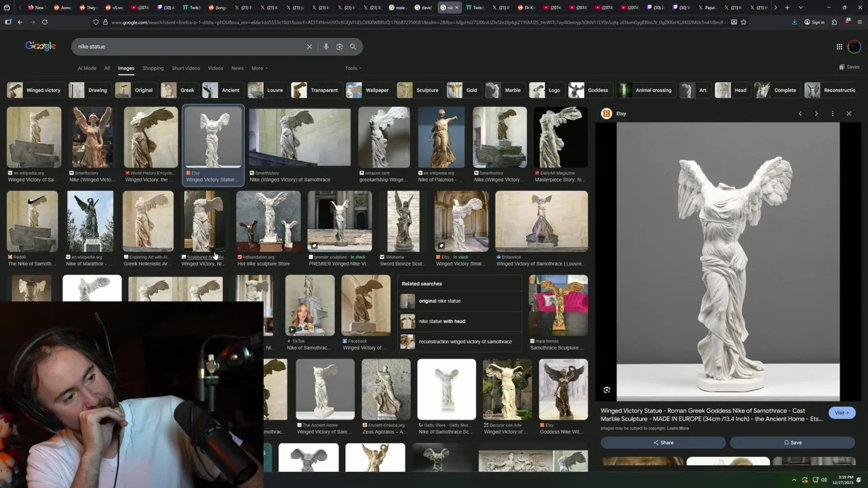Reload the page in the browser toolbar
Screen dimensions: 868x488
(45, 22)
